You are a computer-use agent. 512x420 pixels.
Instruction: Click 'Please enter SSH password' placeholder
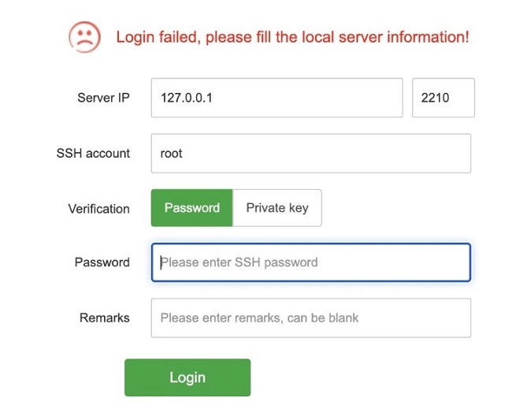point(239,262)
